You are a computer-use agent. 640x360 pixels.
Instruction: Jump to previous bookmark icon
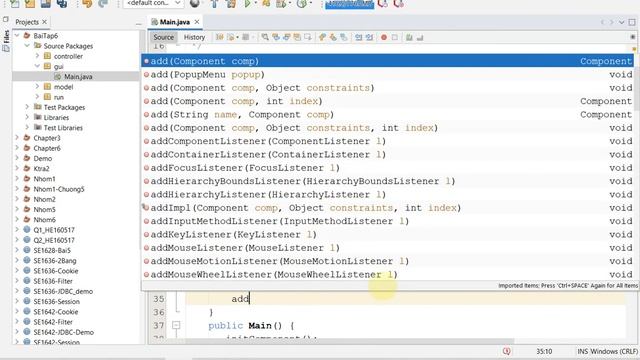pos(322,37)
